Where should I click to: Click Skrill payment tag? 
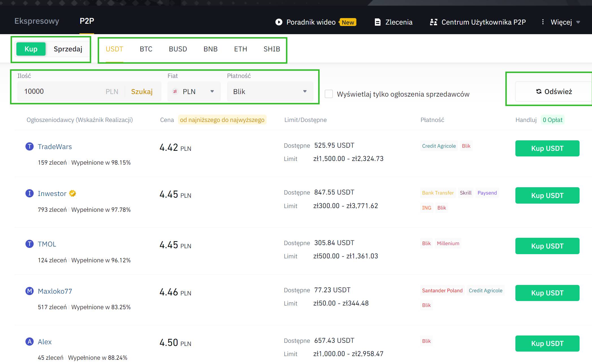pos(466,193)
